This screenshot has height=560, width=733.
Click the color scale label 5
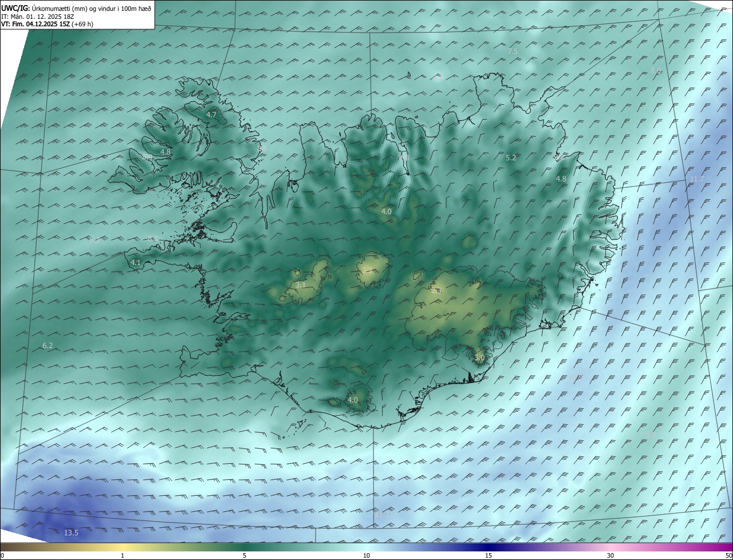245,555
